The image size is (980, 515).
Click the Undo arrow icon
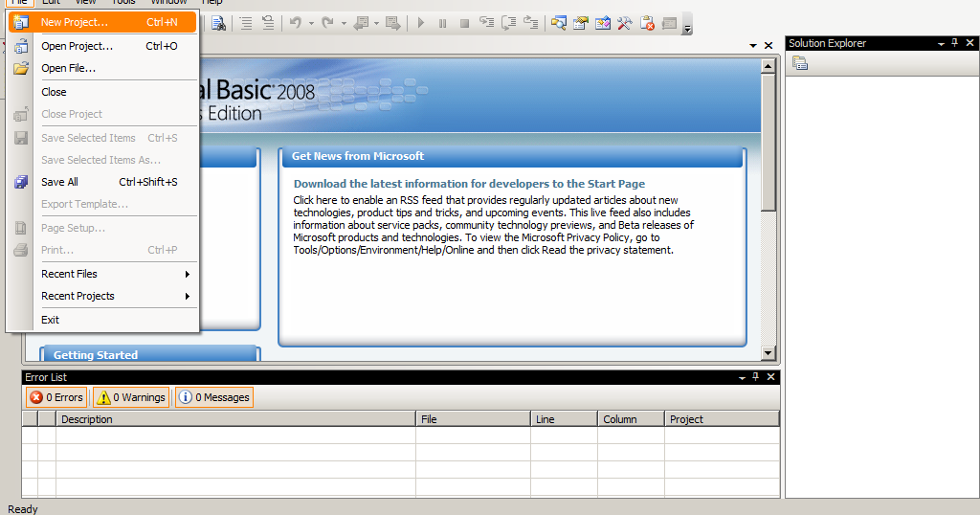click(296, 23)
